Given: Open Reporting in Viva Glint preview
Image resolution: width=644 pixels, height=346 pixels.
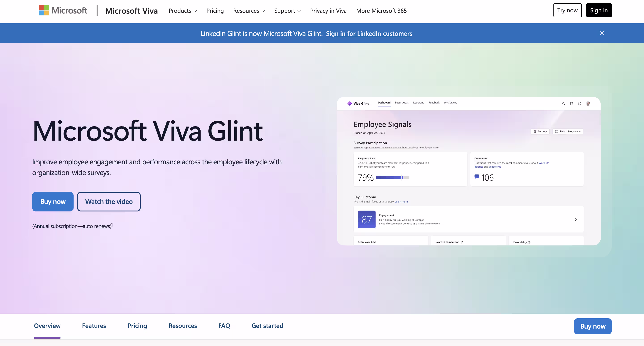Looking at the screenshot, I should coord(419,103).
